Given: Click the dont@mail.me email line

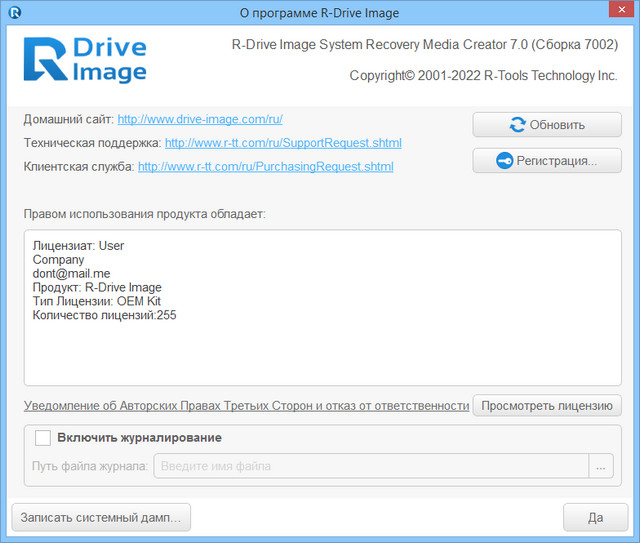Looking at the screenshot, I should pyautogui.click(x=71, y=273).
